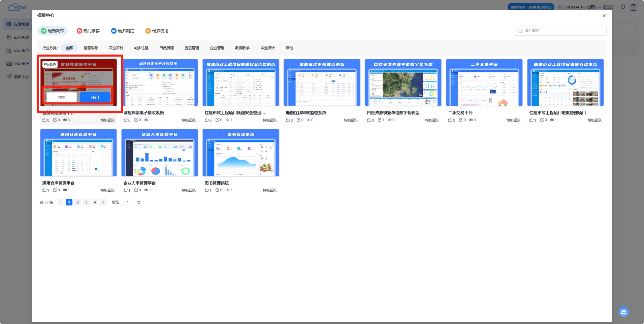This screenshot has height=324, width=644.
Task: Click the 搜索模板 search field
Action: [562, 31]
